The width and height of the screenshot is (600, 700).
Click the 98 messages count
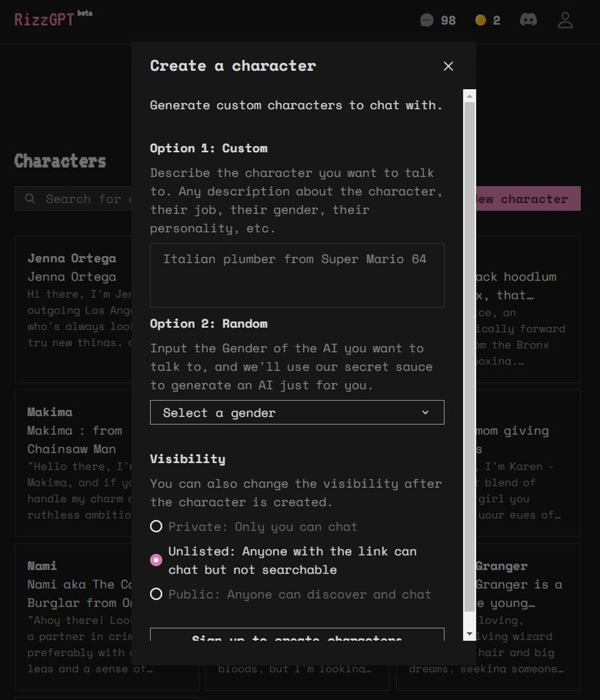(x=448, y=20)
